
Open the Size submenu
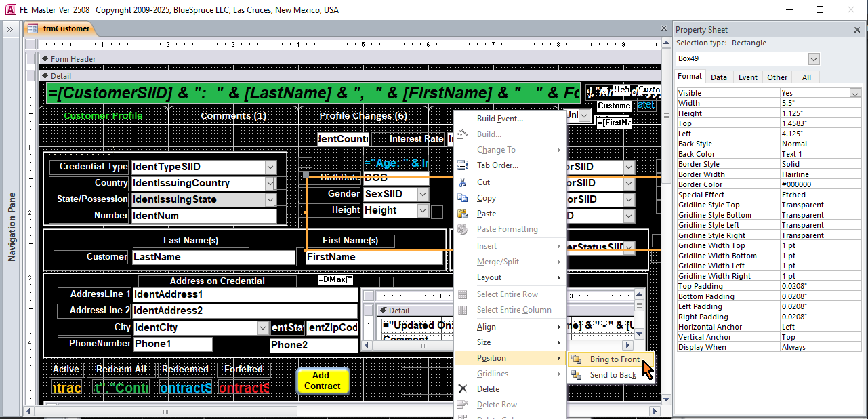pos(510,342)
